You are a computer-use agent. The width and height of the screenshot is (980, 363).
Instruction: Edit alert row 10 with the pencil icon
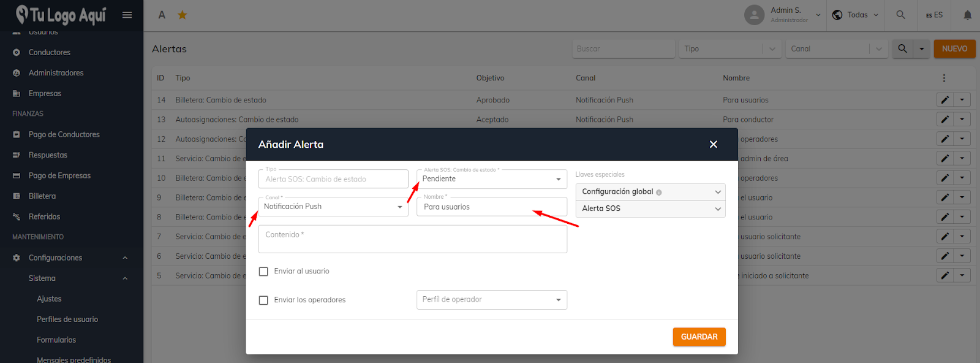945,178
